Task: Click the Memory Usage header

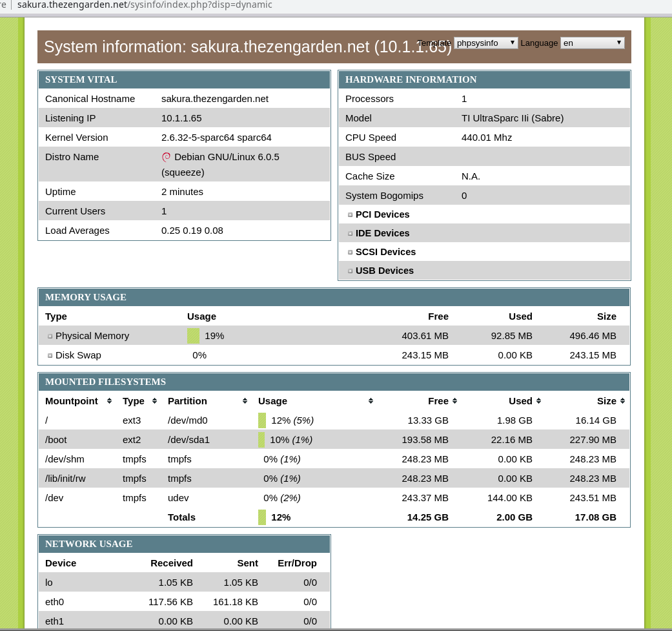Action: pyautogui.click(x=334, y=298)
